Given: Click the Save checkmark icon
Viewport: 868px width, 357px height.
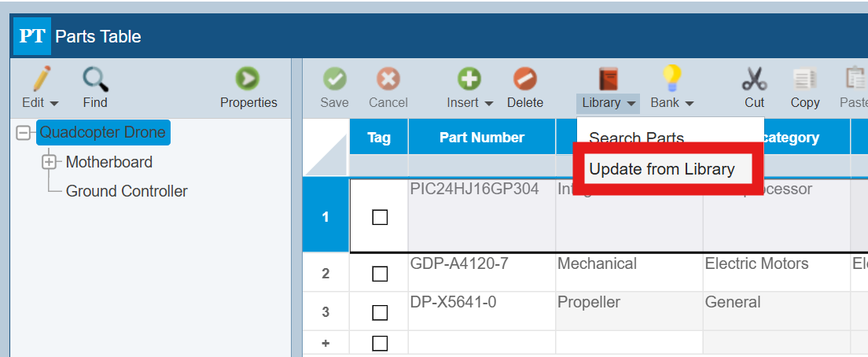Looking at the screenshot, I should (335, 79).
